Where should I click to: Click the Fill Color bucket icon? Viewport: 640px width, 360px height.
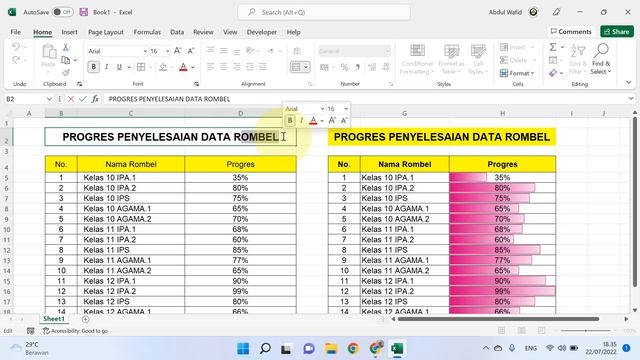click(x=163, y=67)
